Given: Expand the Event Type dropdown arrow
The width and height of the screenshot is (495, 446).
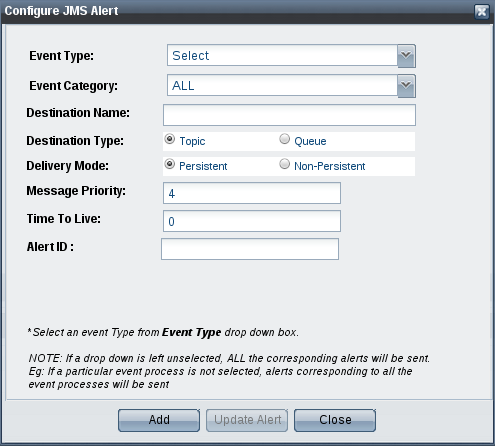Looking at the screenshot, I should [406, 56].
